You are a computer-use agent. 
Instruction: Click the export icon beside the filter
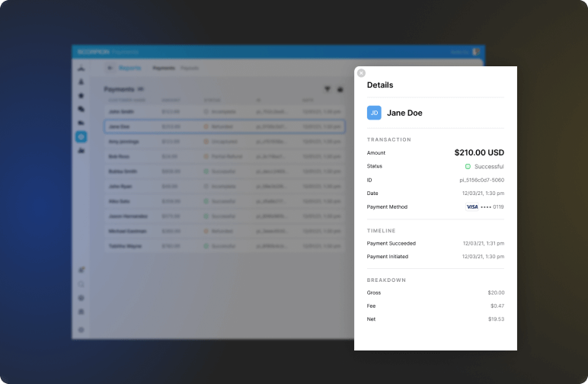pos(340,90)
